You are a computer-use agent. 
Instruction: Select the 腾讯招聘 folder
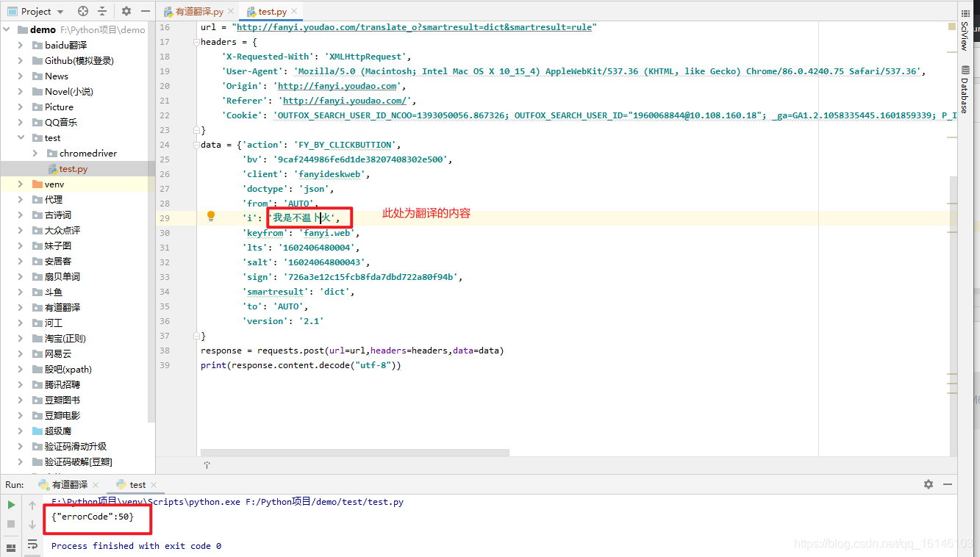click(62, 385)
